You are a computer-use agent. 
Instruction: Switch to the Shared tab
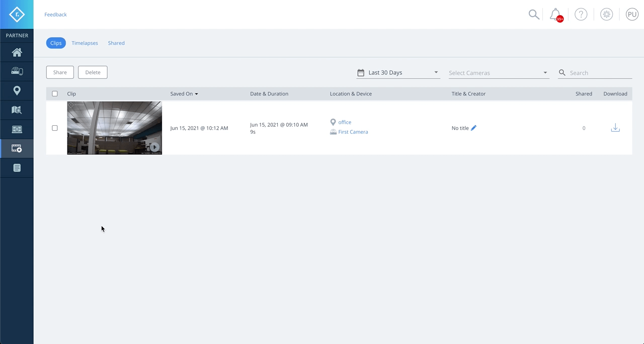116,43
